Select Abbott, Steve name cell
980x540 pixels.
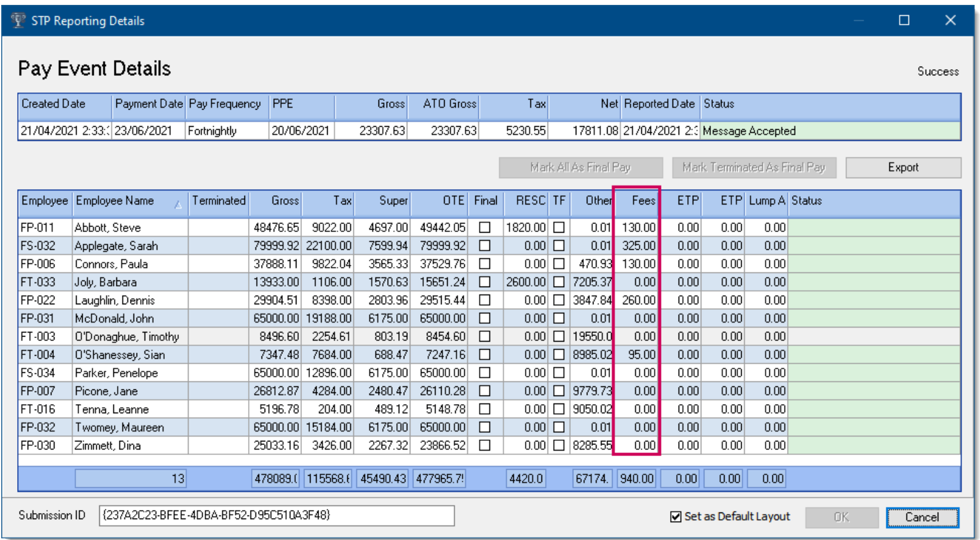point(130,228)
